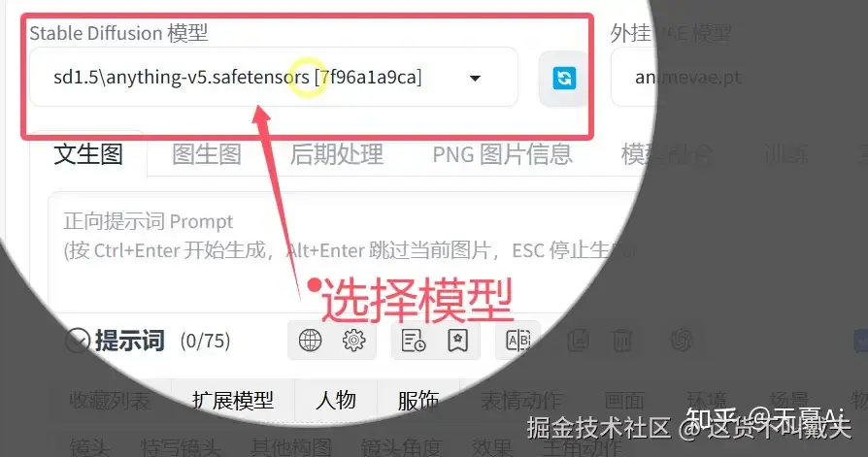Open the prompt settings gear icon
868x457 pixels.
click(353, 341)
